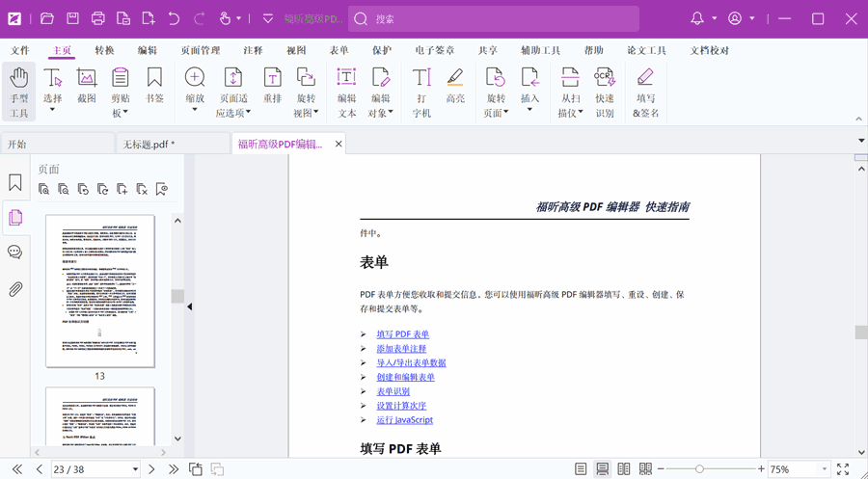The height and width of the screenshot is (479, 868).
Task: Switch to the Comment tab (注释)
Action: [x=253, y=50]
